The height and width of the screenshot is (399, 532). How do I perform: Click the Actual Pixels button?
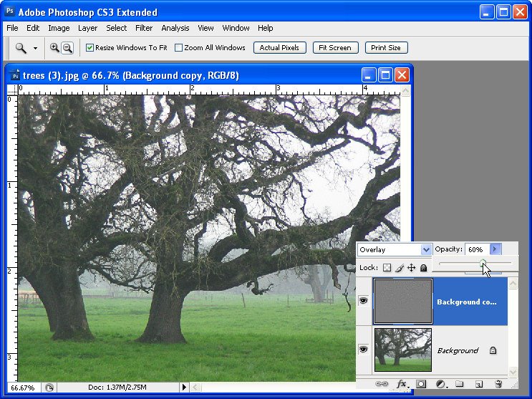pyautogui.click(x=279, y=47)
